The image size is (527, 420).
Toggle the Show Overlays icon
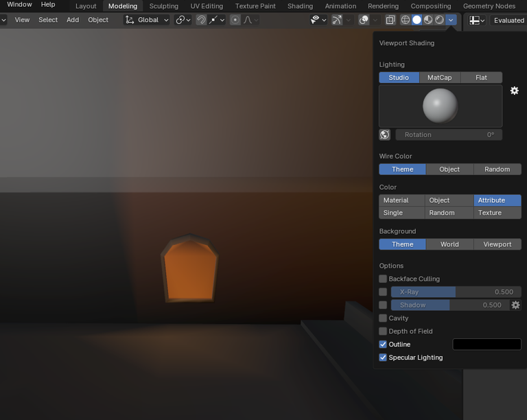coord(364,20)
